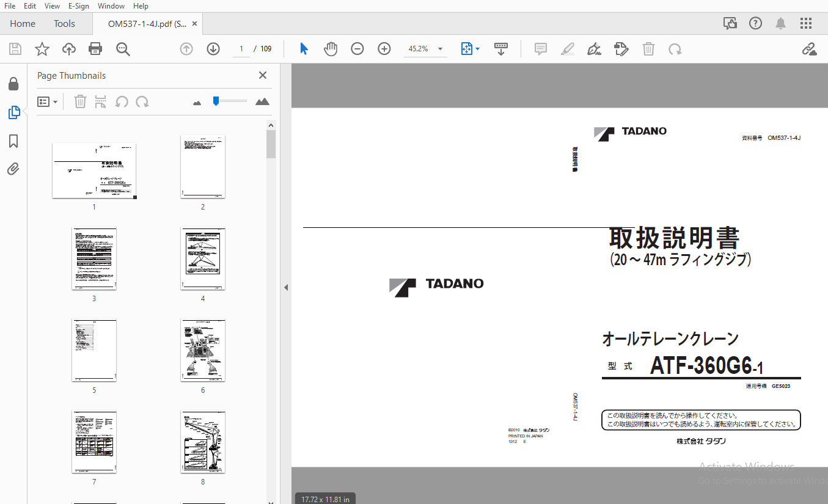Enlarge thumbnail size large mountain icon
Image resolution: width=828 pixels, height=504 pixels.
(x=263, y=101)
